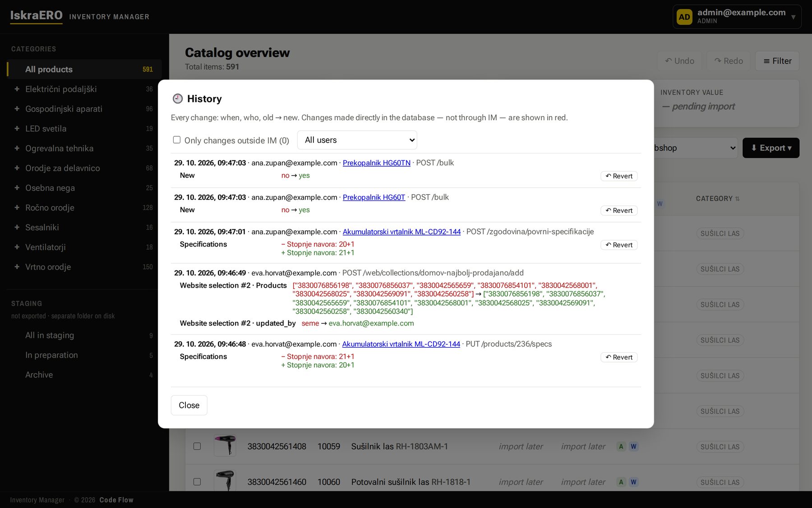Click the History clock icon in the dialog
Screen dimensions: 812x508
(x=178, y=98)
